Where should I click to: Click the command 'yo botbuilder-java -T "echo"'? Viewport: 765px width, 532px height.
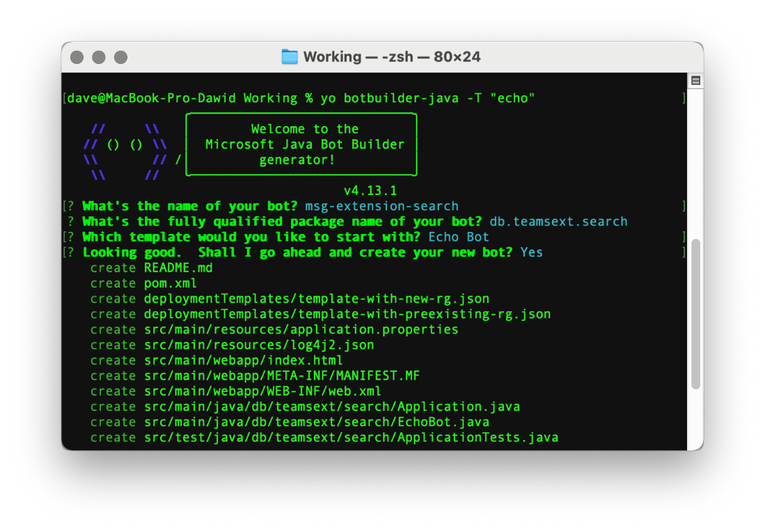tap(427, 98)
